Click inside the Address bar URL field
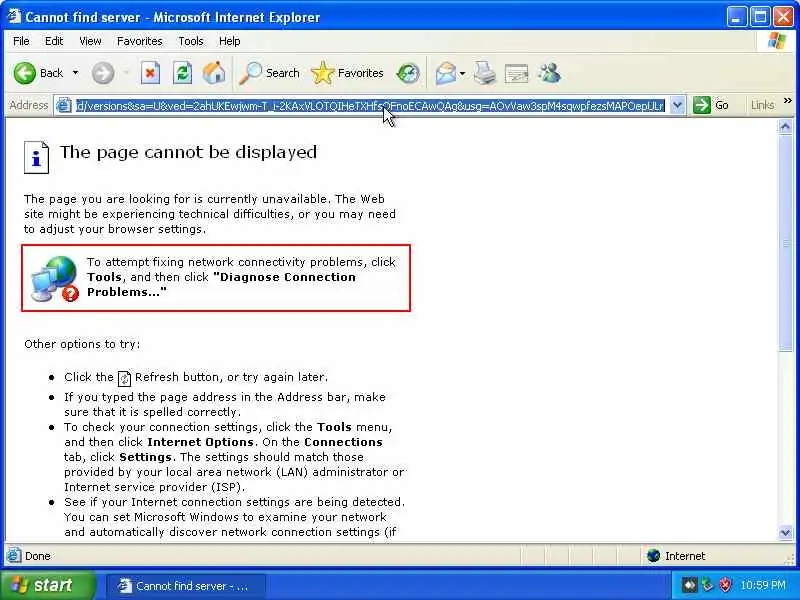800x600 pixels. point(370,106)
